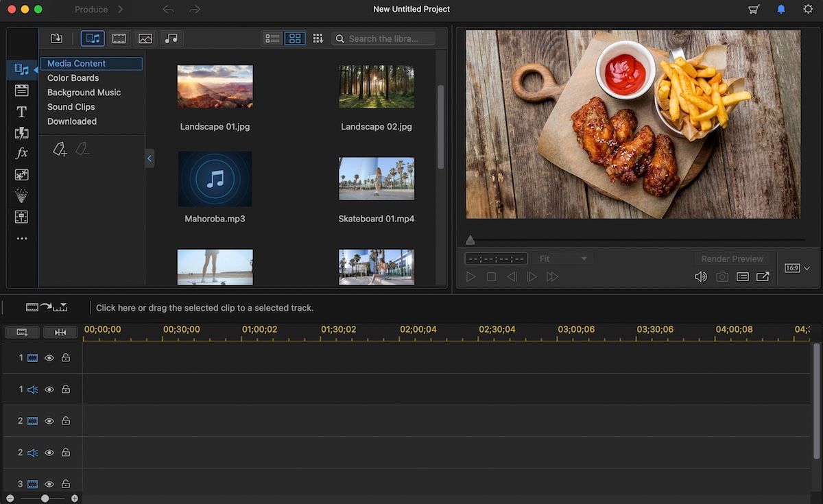Select Downloaded category
The height and width of the screenshot is (504, 823).
(72, 121)
